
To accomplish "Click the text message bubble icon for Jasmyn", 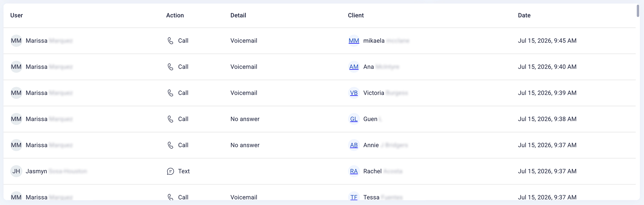I will coord(170,171).
